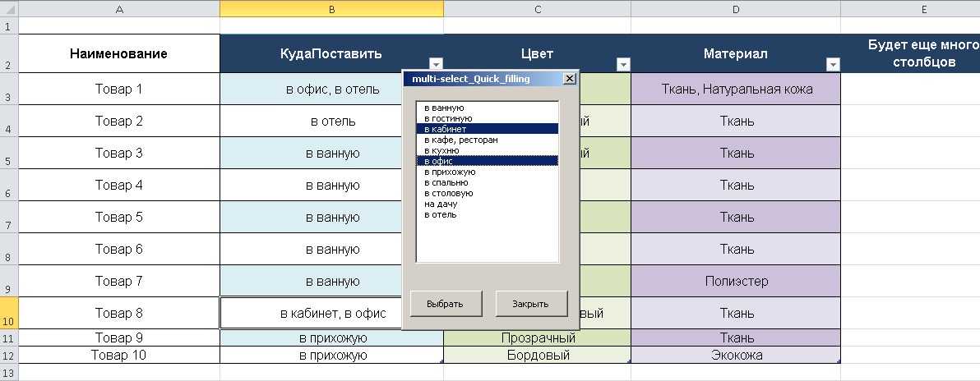Close the multi-select_Quick_filling dialog
This screenshot has width=980, height=381.
[x=569, y=79]
